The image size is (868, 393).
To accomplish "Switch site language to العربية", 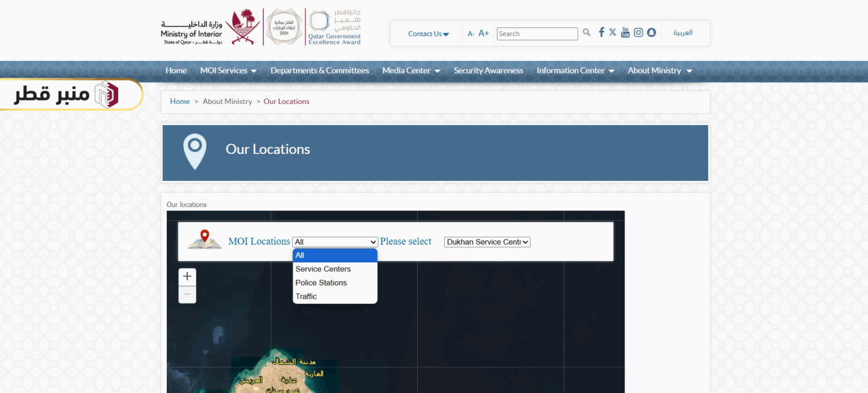I will pos(683,33).
